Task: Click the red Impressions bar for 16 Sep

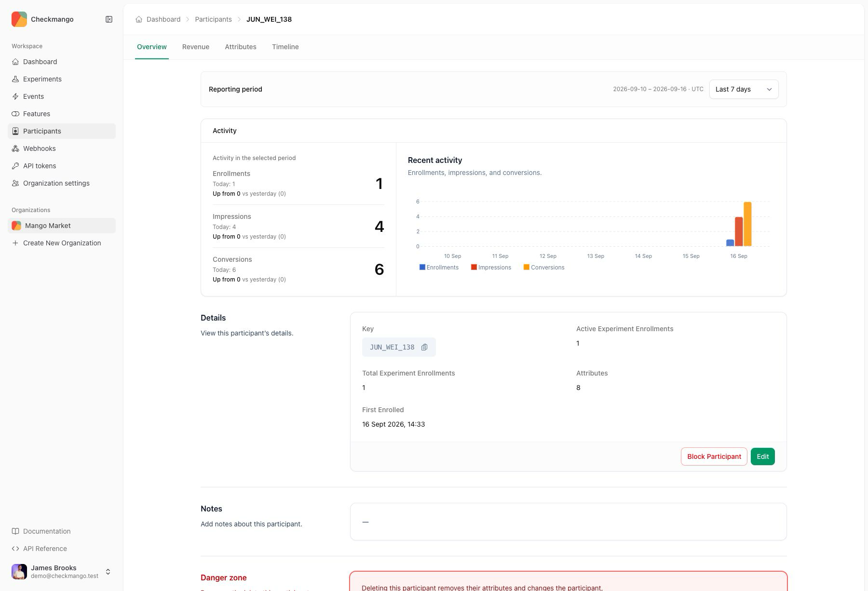Action: click(x=739, y=232)
